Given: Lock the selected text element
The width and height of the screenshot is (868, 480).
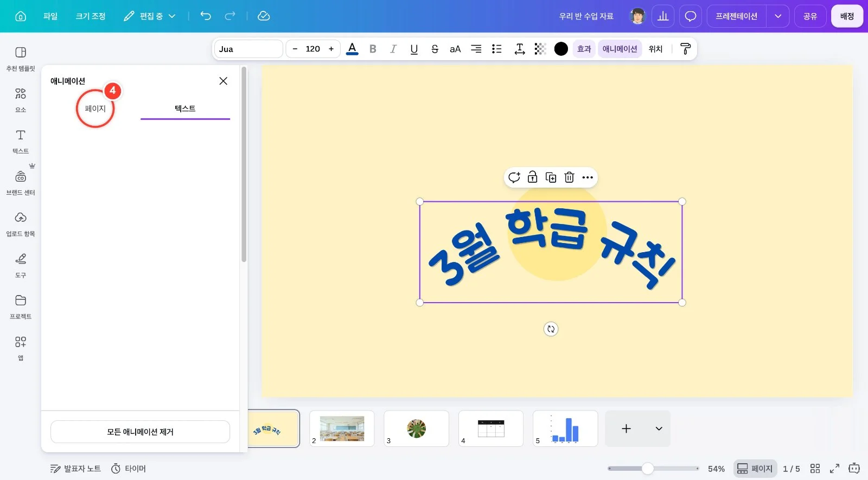Looking at the screenshot, I should point(533,177).
